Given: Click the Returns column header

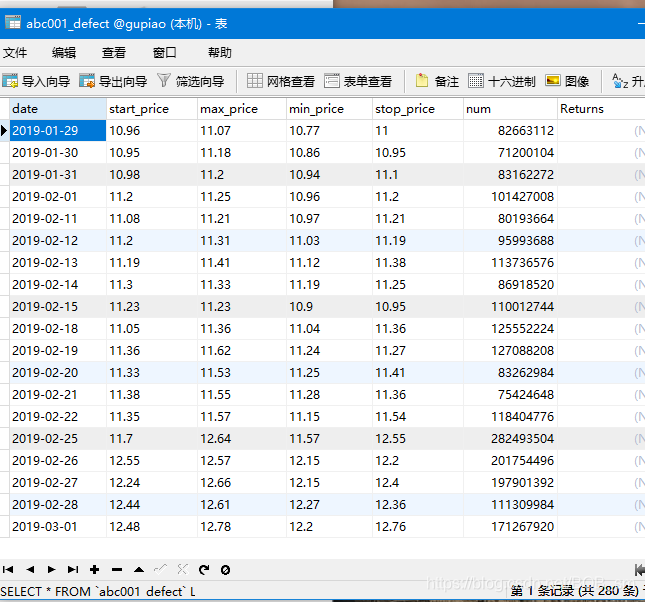Looking at the screenshot, I should pos(601,109).
